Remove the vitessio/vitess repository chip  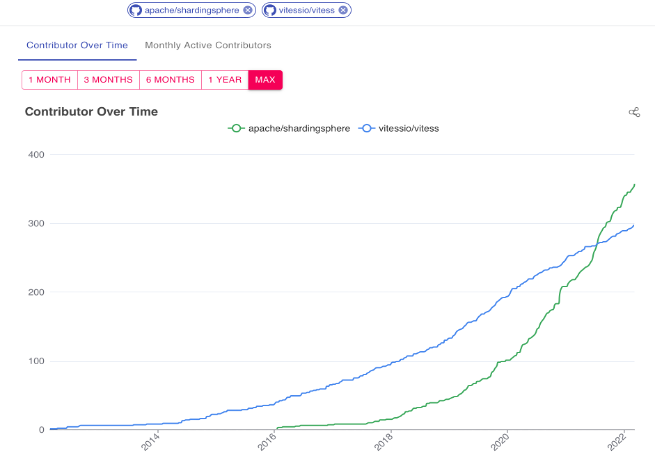(x=344, y=10)
